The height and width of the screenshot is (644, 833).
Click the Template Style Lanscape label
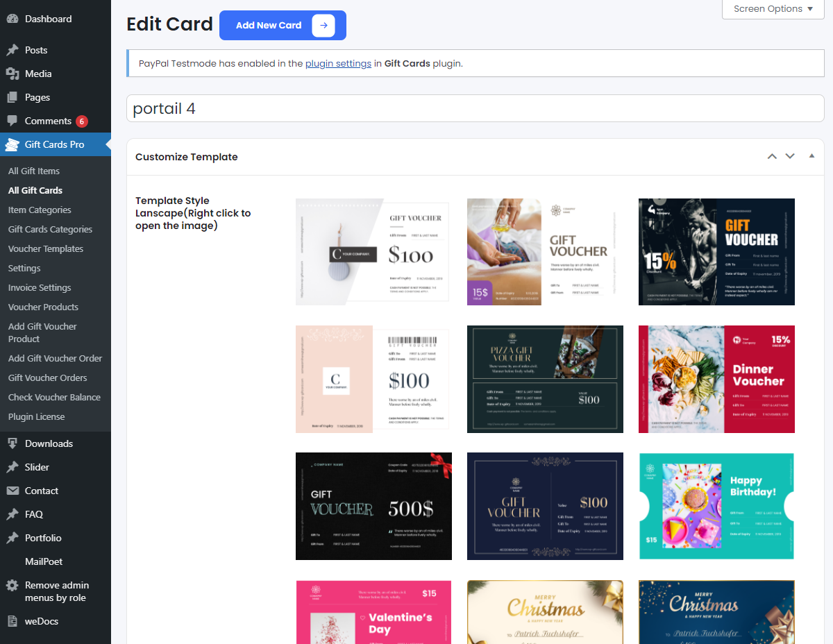[x=193, y=213]
